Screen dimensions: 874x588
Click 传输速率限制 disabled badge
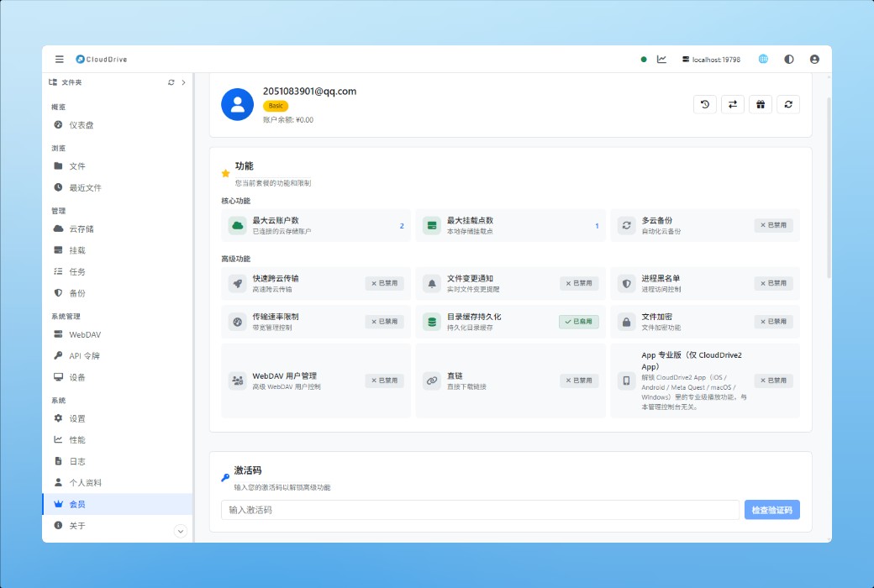coord(385,322)
